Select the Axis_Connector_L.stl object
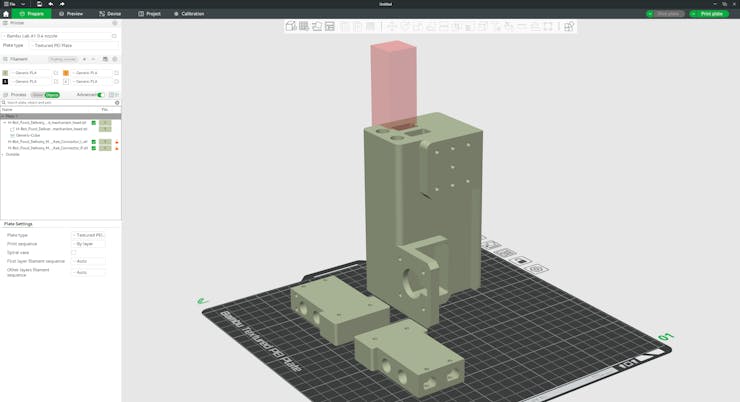Viewport: 740px width, 402px height. (x=48, y=142)
